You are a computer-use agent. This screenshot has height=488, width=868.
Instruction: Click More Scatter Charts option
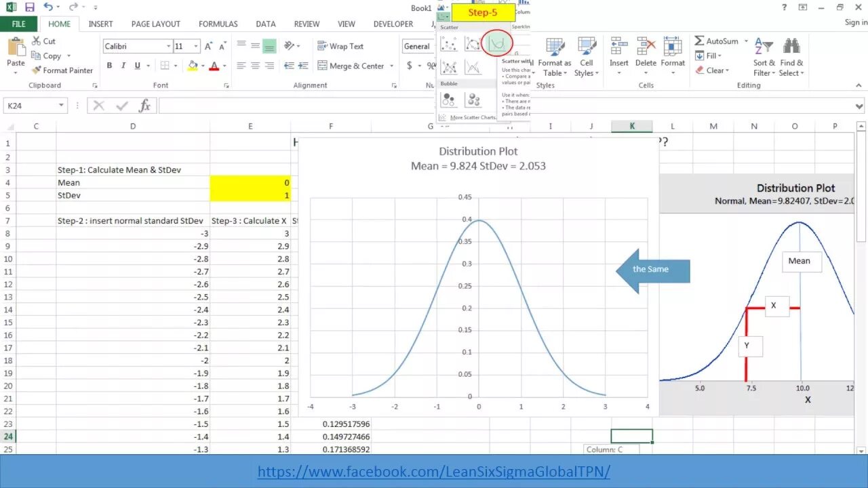tap(467, 117)
